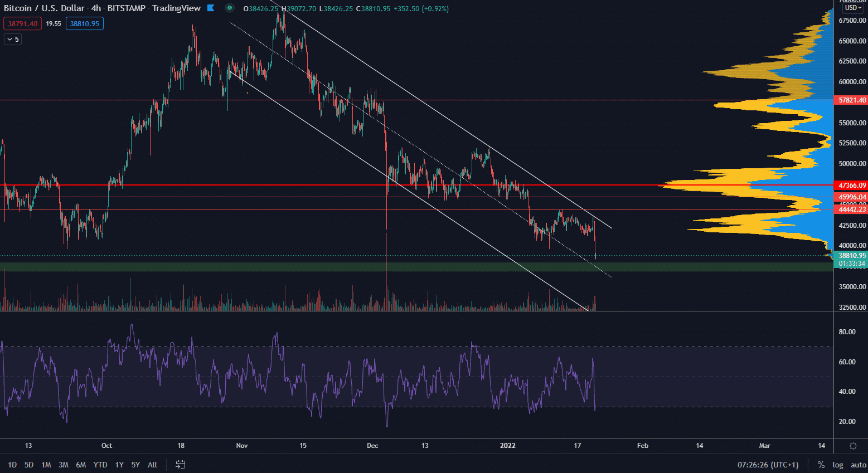Toggle percent scale mode

tap(821, 465)
